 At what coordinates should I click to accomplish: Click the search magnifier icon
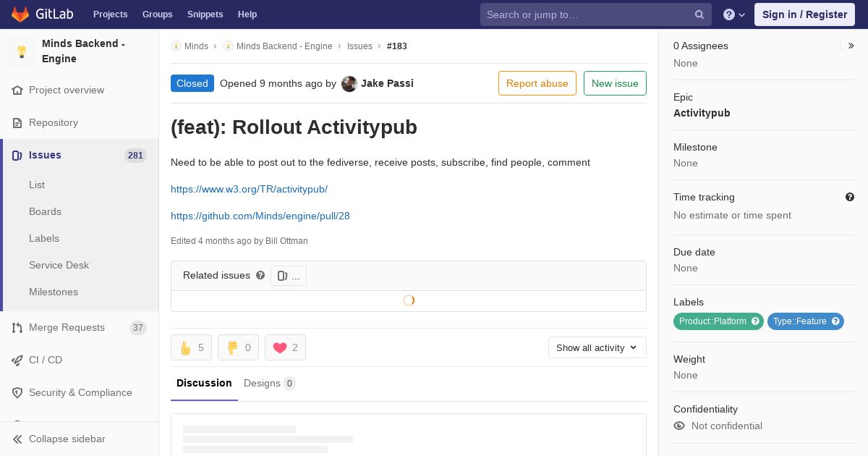pos(699,14)
